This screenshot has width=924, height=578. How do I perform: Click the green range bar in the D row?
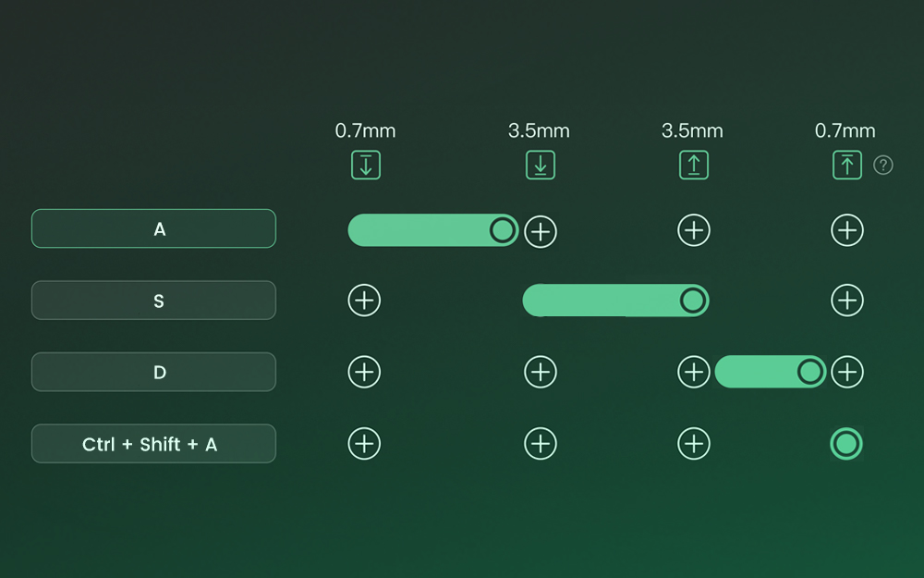click(758, 372)
